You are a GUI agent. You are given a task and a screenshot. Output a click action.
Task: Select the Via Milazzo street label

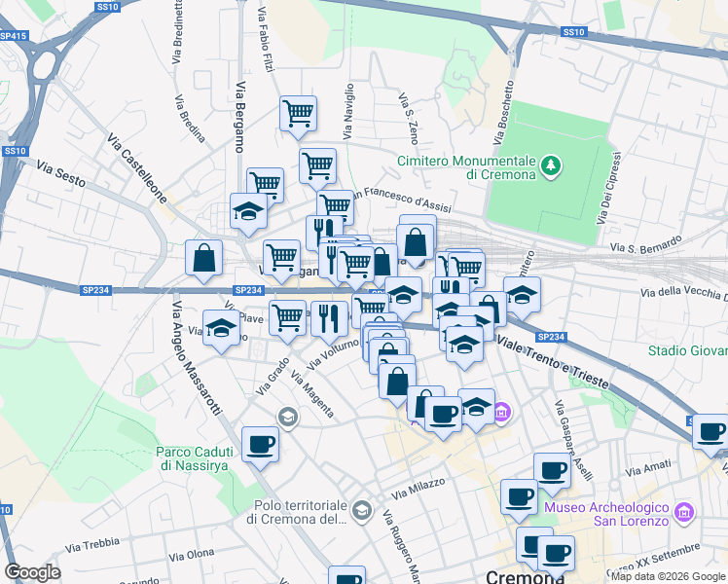pos(418,489)
